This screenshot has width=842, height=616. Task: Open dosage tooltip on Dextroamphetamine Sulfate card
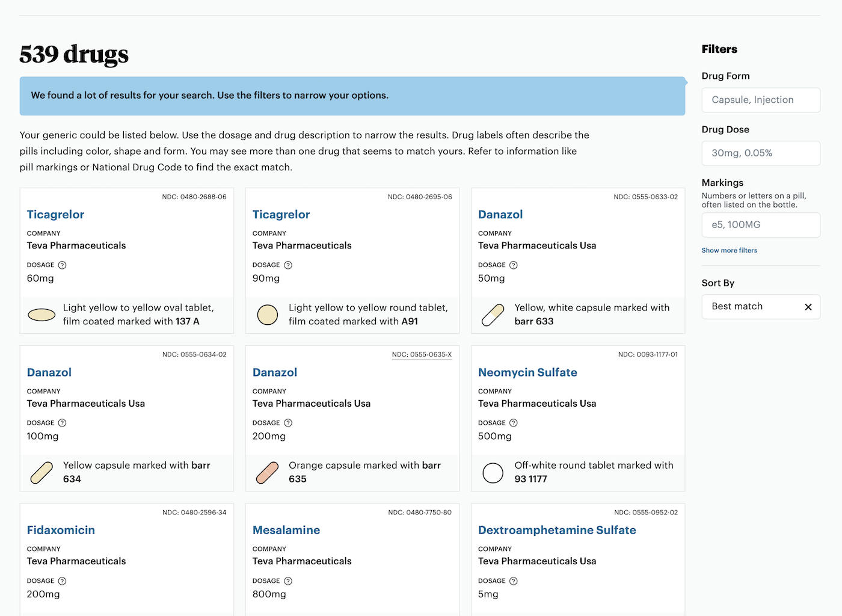click(514, 581)
